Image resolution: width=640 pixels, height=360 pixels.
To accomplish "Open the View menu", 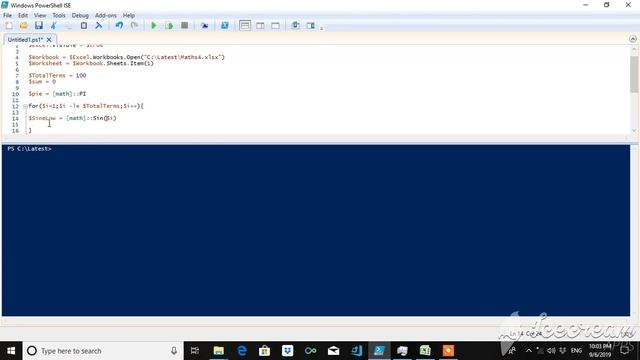I will (x=40, y=15).
